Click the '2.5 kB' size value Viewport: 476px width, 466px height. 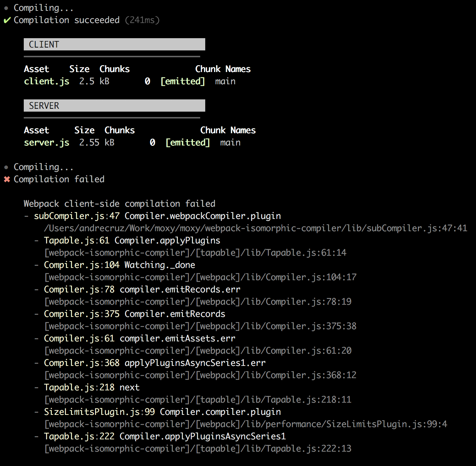point(94,81)
